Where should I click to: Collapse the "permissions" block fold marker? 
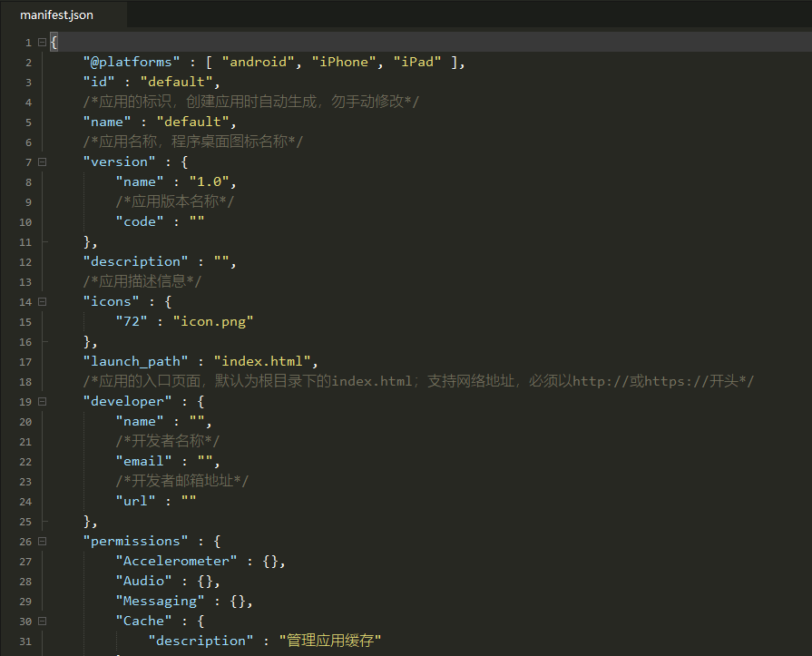[43, 542]
